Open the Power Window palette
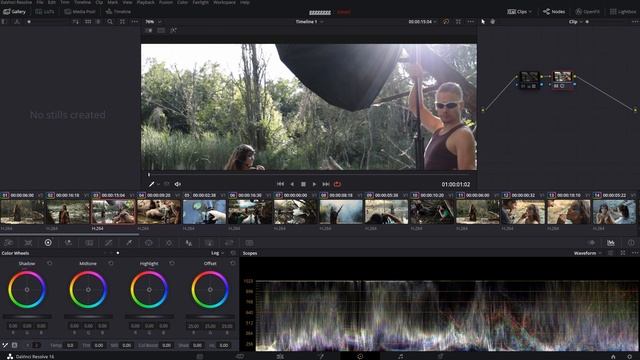This screenshot has width=640, height=360. coord(149,243)
